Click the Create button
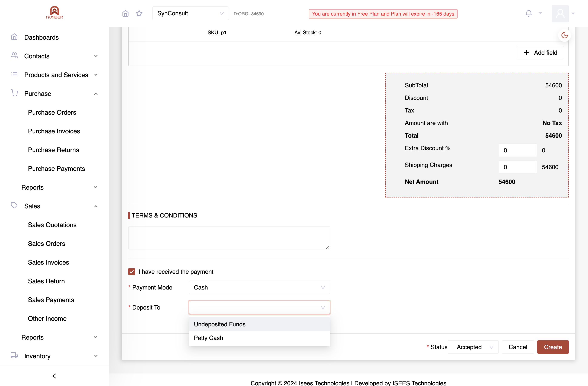The height and width of the screenshot is (386, 588). [x=553, y=347]
